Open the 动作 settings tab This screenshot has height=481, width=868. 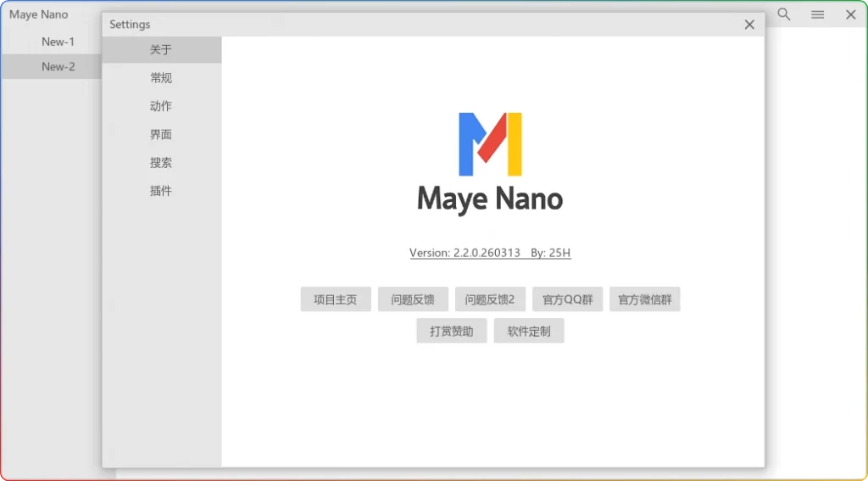162,106
